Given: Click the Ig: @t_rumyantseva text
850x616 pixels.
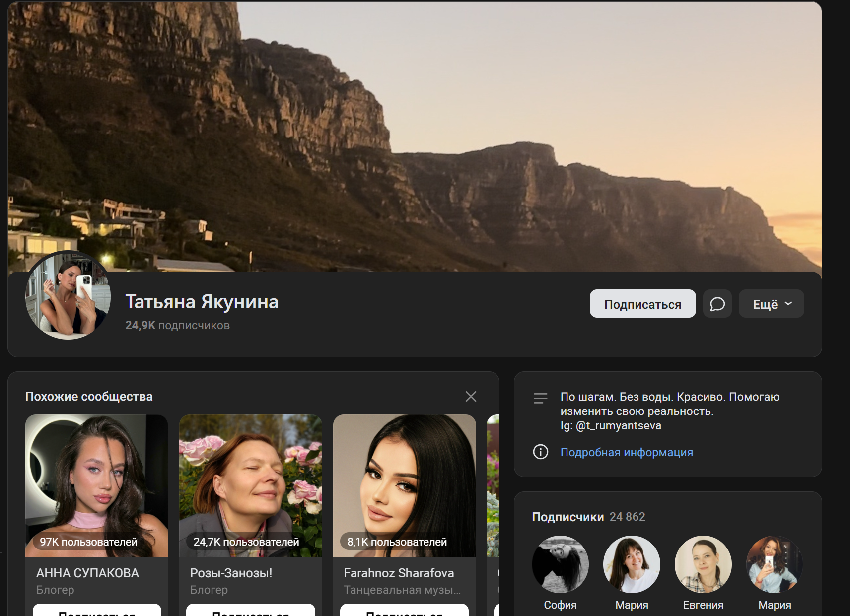Looking at the screenshot, I should coord(611,425).
